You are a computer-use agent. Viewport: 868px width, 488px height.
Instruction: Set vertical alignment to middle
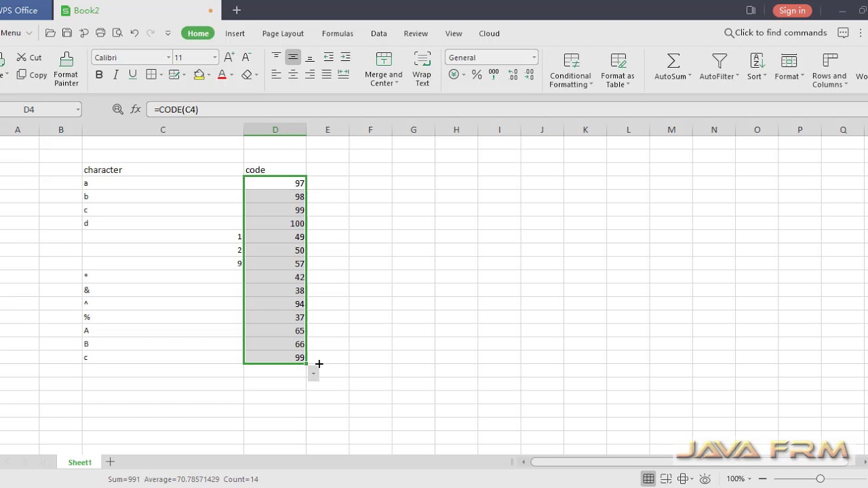coord(293,57)
